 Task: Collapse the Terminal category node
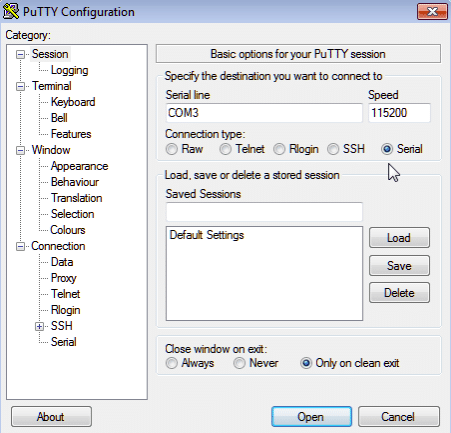point(20,86)
